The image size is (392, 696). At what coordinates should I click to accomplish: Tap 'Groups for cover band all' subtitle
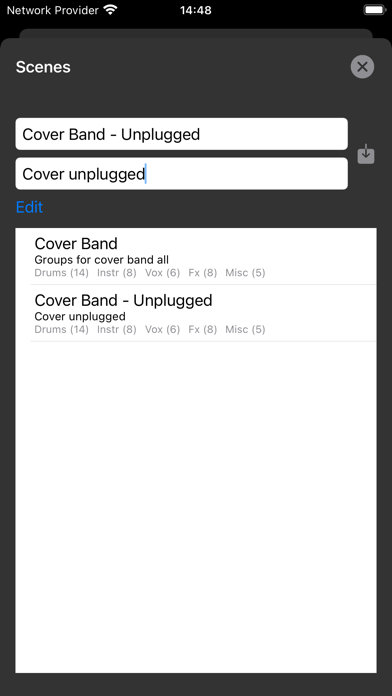(102, 260)
